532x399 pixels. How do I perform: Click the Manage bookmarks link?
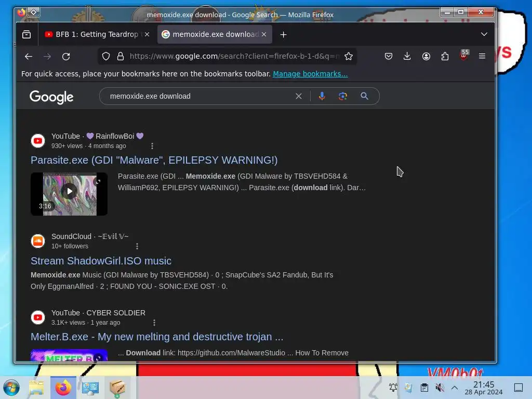tap(310, 74)
